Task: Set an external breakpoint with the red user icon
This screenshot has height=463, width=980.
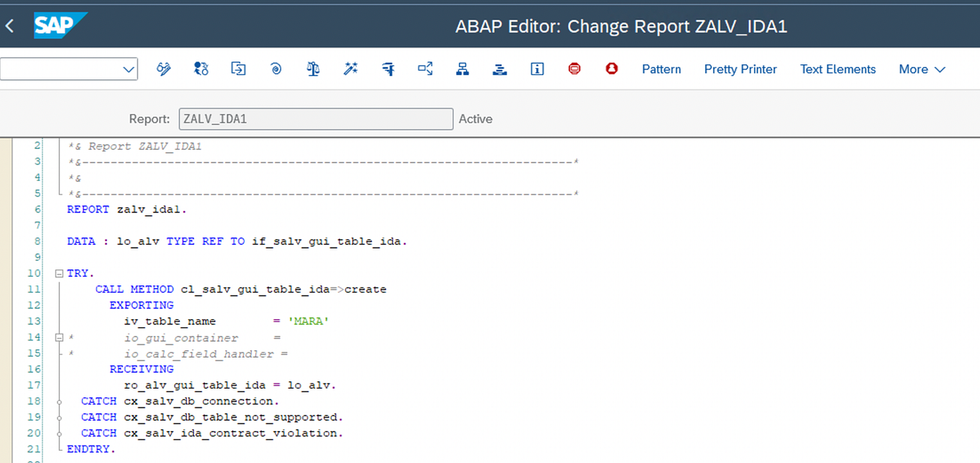Action: point(612,69)
